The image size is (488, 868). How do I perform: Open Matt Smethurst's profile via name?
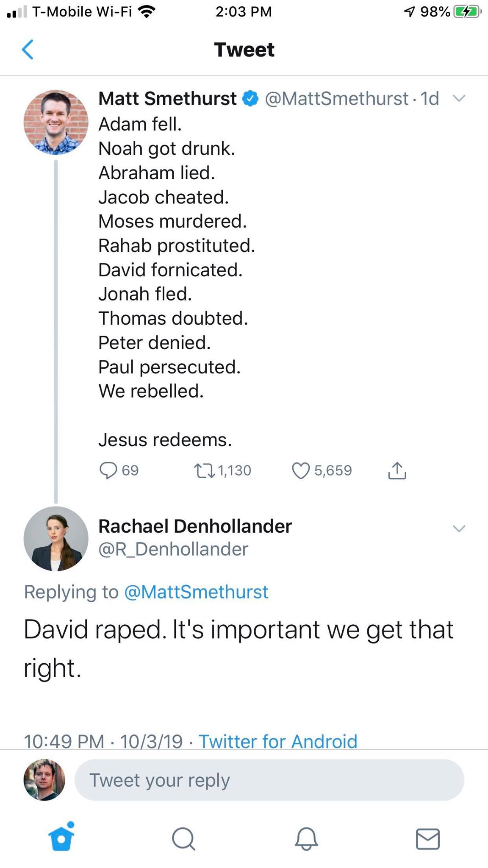click(x=167, y=99)
